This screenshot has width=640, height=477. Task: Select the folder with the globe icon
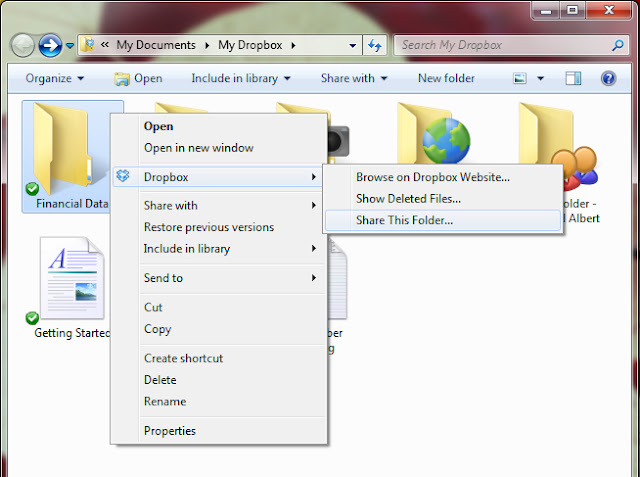[x=435, y=135]
